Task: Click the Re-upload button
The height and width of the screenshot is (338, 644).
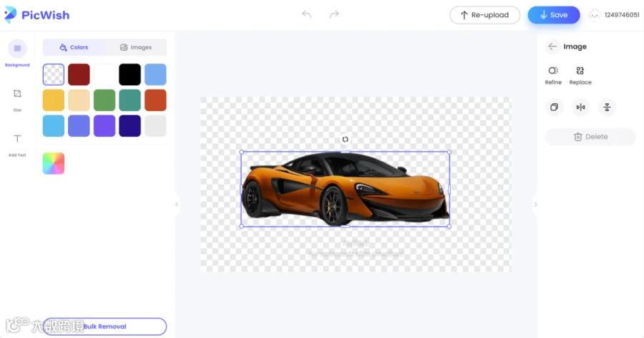Action: (x=484, y=15)
